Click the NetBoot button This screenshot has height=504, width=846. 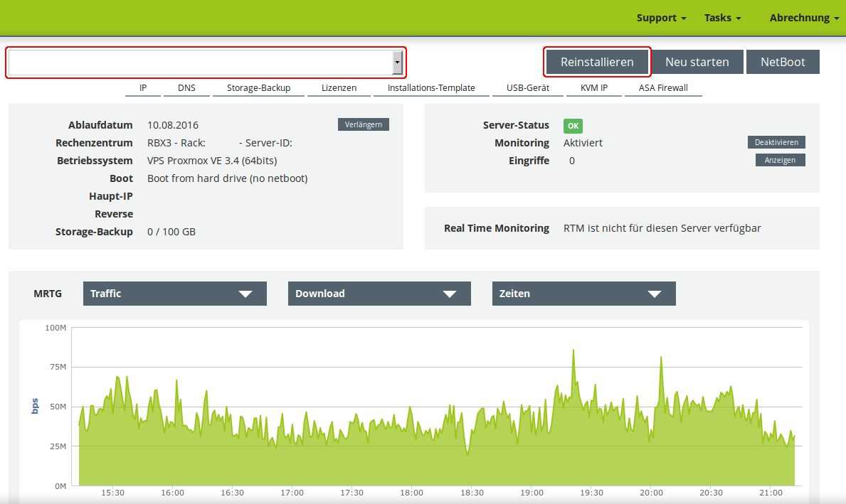point(783,62)
